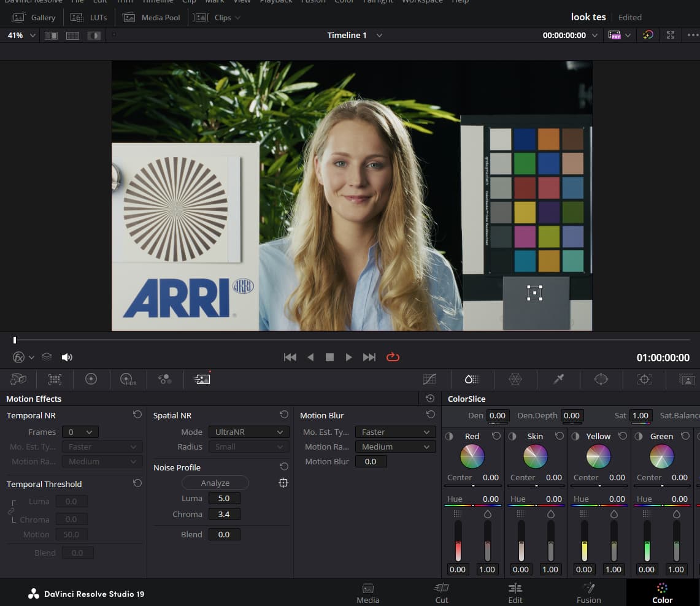Open the Media Pool panel
The width and height of the screenshot is (700, 606).
pos(151,17)
